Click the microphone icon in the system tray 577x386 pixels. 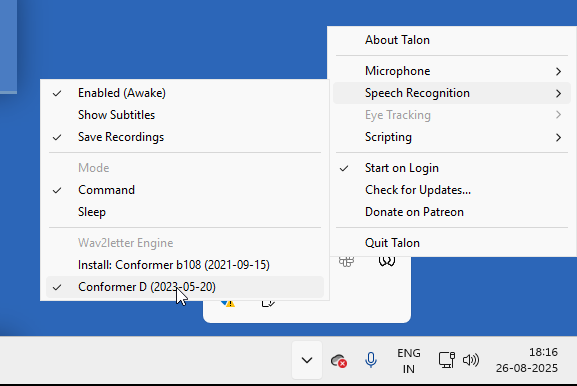coord(371,360)
